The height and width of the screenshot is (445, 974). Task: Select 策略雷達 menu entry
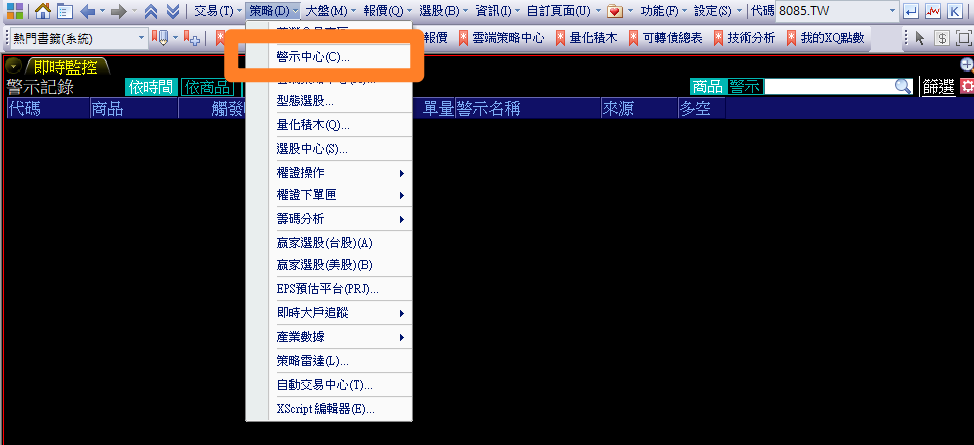pos(311,360)
